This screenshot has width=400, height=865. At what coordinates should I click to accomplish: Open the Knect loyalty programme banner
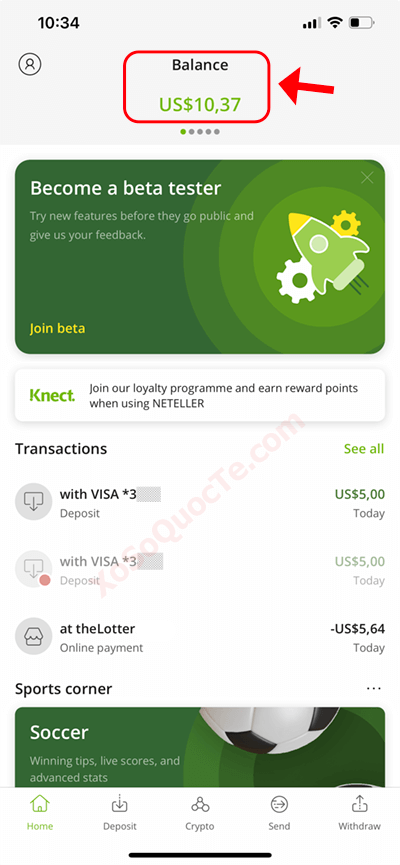tap(200, 396)
